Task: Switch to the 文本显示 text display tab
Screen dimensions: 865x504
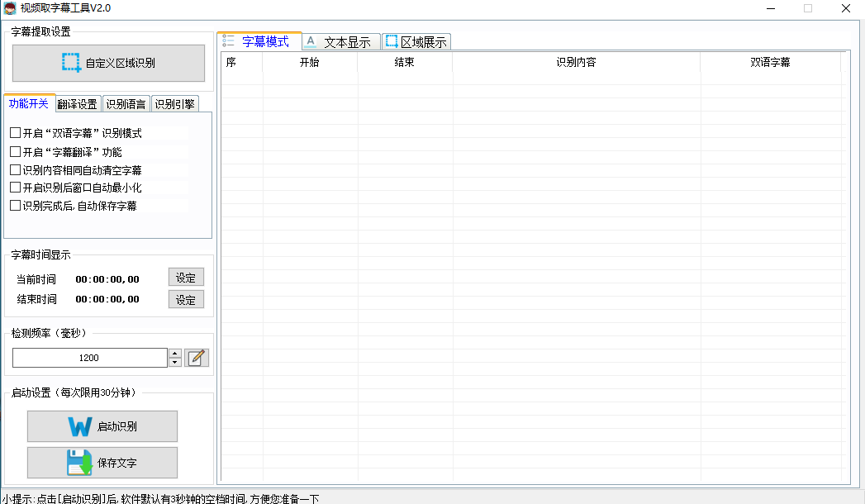Action: tap(340, 42)
